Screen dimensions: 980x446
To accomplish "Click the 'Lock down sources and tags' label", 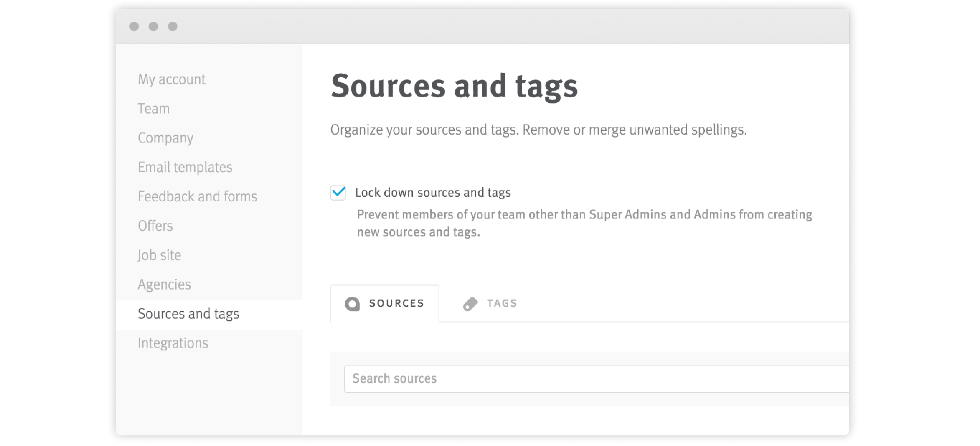I will click(x=433, y=193).
